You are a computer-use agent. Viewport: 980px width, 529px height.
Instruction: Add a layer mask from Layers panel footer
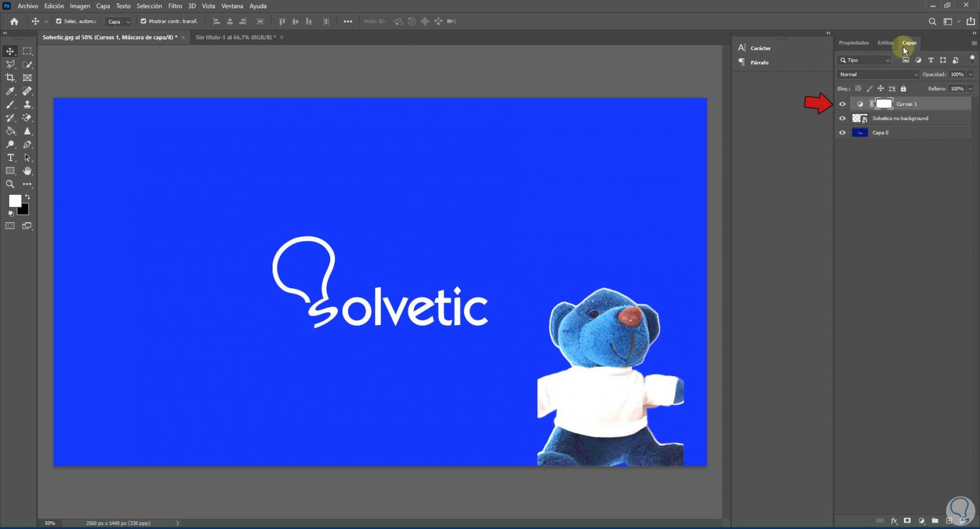pos(907,521)
